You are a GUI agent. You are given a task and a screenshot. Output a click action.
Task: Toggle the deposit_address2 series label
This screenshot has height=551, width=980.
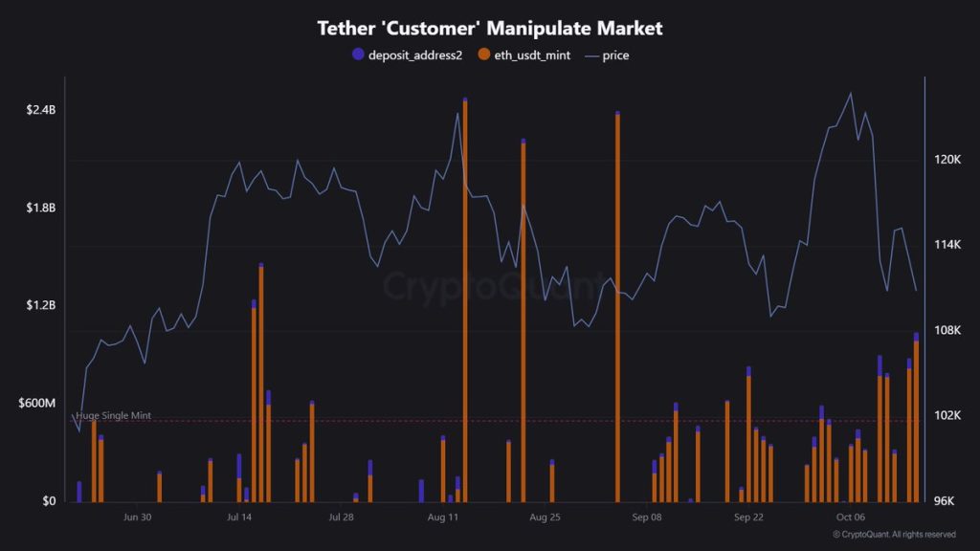pyautogui.click(x=414, y=55)
